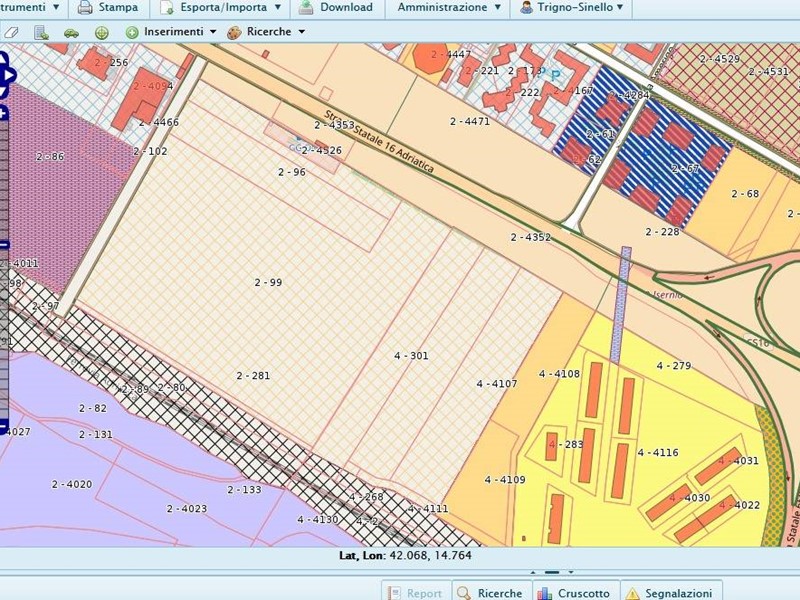Expand the Ricerche toolbar dropdown
This screenshot has height=600, width=800.
[x=265, y=32]
